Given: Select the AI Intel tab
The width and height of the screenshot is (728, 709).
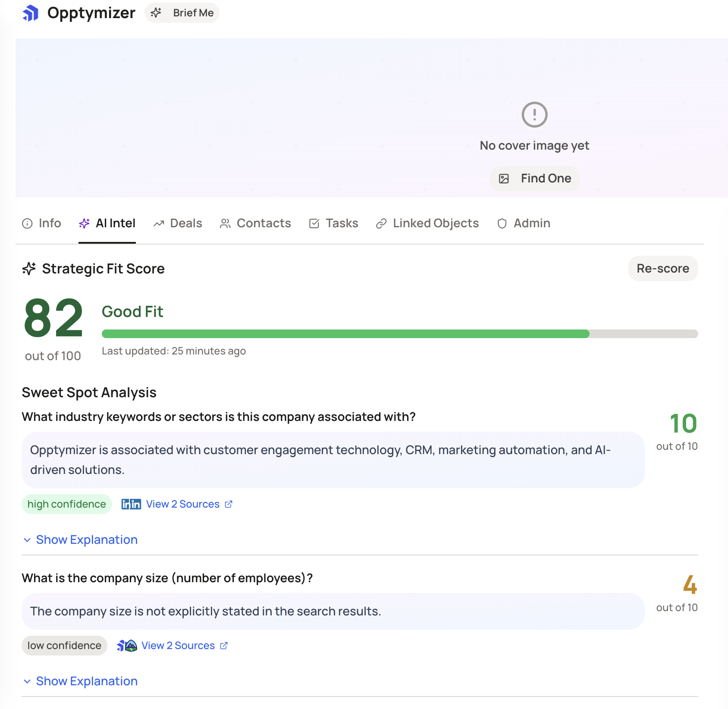Looking at the screenshot, I should [107, 223].
